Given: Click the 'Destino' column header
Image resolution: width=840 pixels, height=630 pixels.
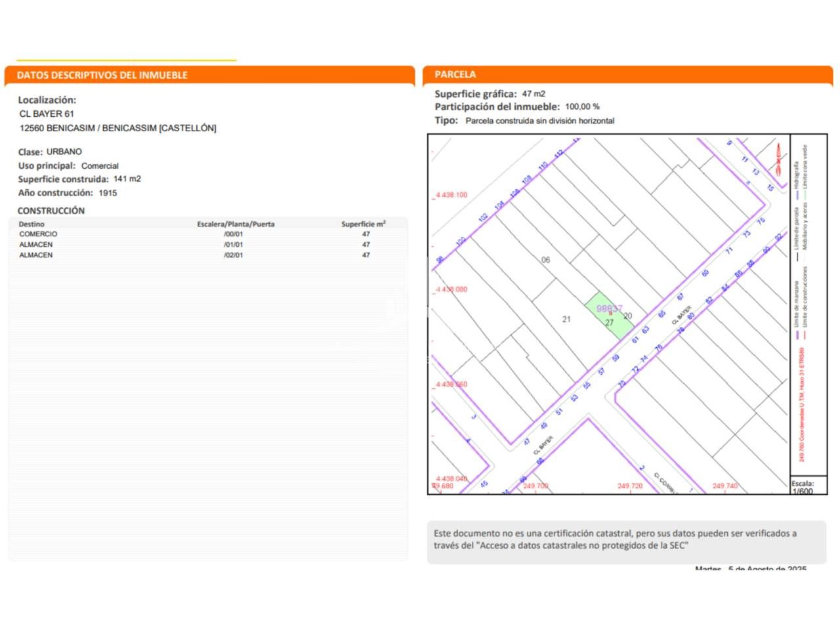Looking at the screenshot, I should point(31,224).
